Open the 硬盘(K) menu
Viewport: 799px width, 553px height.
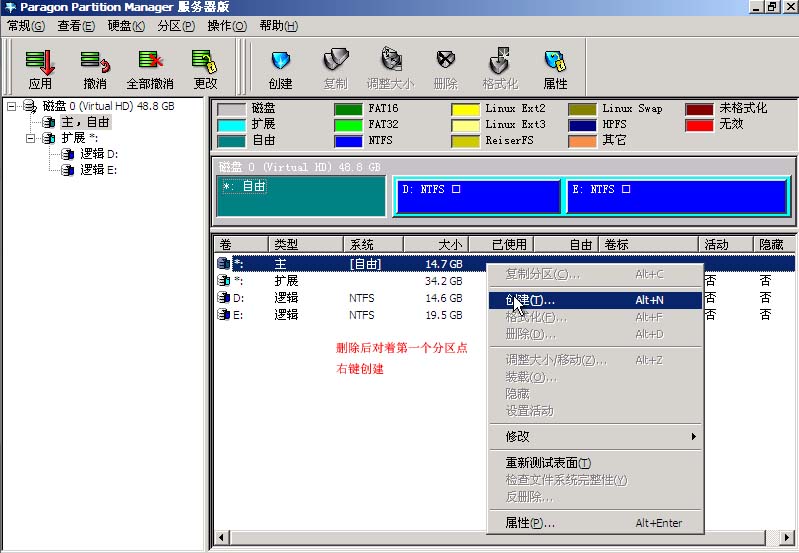click(126, 26)
